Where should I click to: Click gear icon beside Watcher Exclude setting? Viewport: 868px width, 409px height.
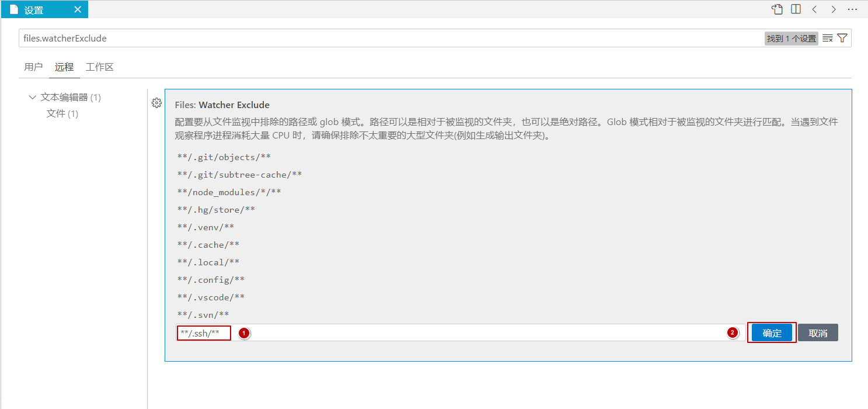click(x=156, y=103)
